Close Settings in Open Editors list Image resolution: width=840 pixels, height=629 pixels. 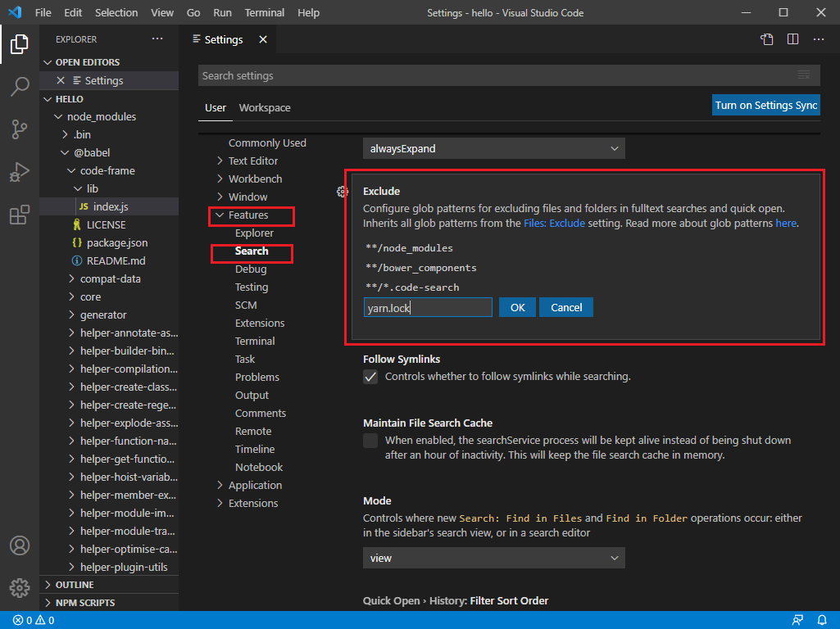pyautogui.click(x=61, y=80)
